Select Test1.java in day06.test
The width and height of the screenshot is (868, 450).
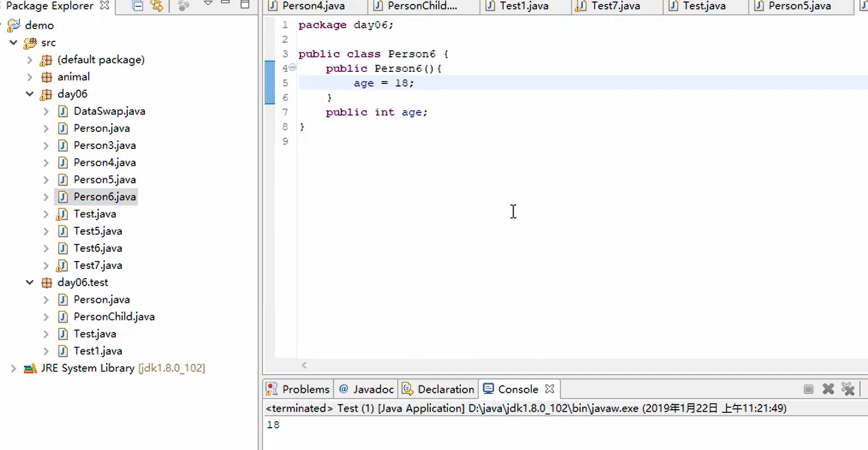click(x=98, y=351)
